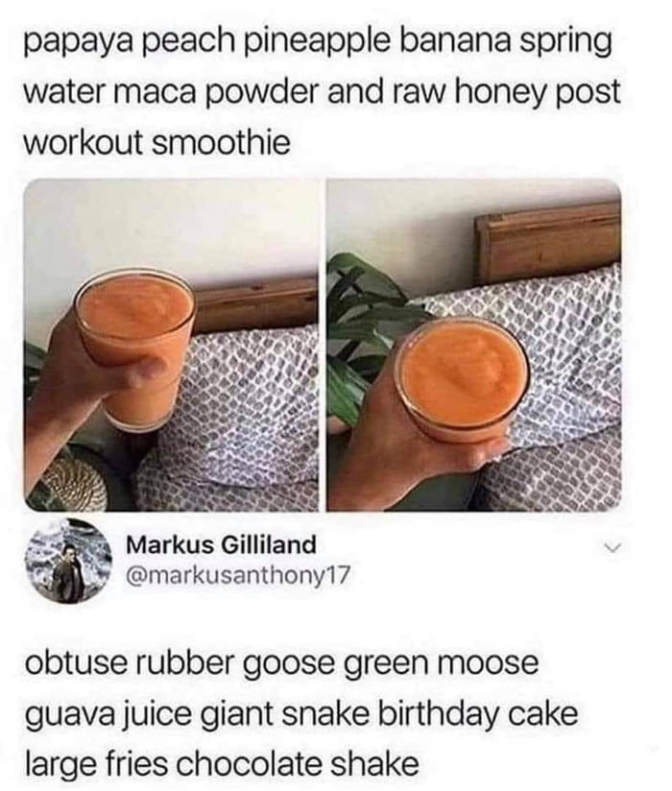Click the words 'workout smoothie' in the top tweet
672x791 pixels.
[157, 143]
